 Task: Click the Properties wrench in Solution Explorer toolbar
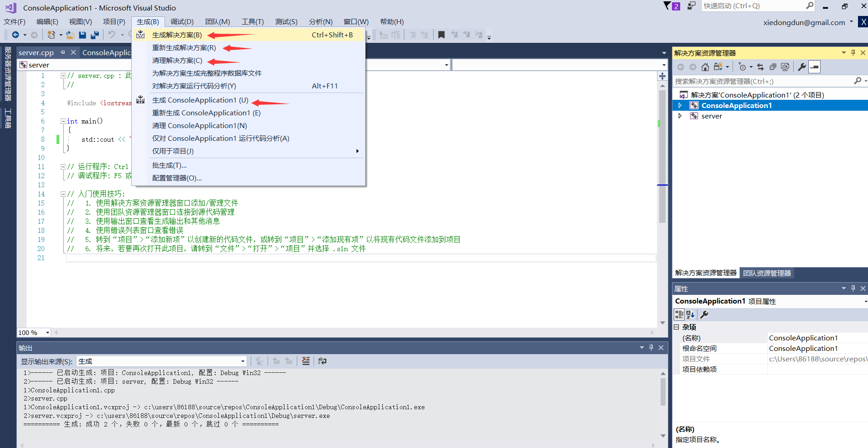tap(802, 67)
